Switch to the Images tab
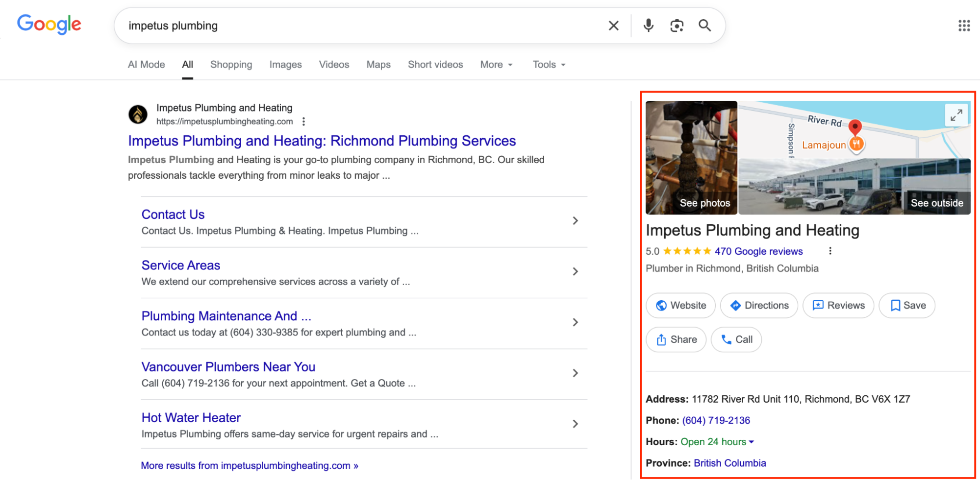Screen dimensions: 980x480 coord(285,64)
